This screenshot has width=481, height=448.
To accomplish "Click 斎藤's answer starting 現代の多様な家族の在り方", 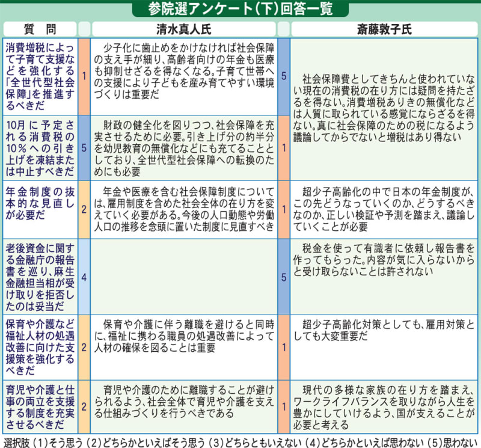I will pyautogui.click(x=384, y=407).
